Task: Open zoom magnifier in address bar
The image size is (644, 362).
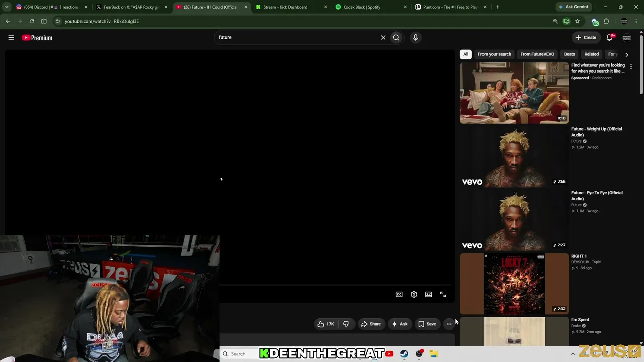Action: click(555, 21)
